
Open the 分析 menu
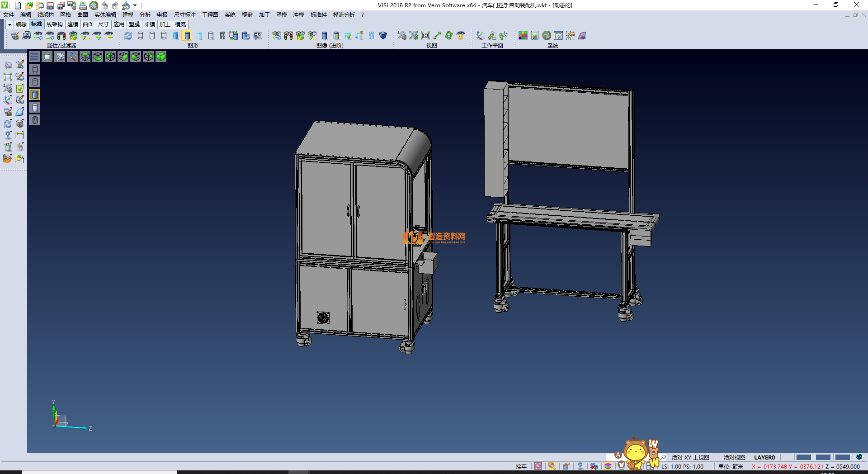[x=145, y=15]
